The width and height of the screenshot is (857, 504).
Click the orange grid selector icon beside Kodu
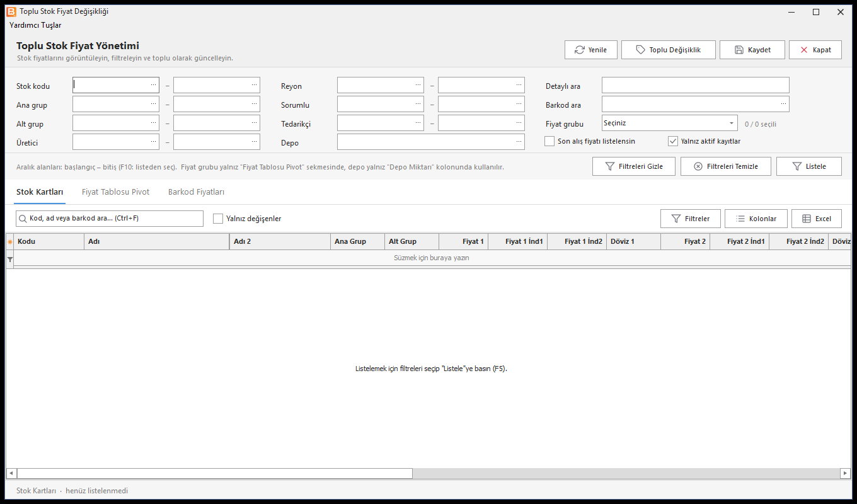9,242
